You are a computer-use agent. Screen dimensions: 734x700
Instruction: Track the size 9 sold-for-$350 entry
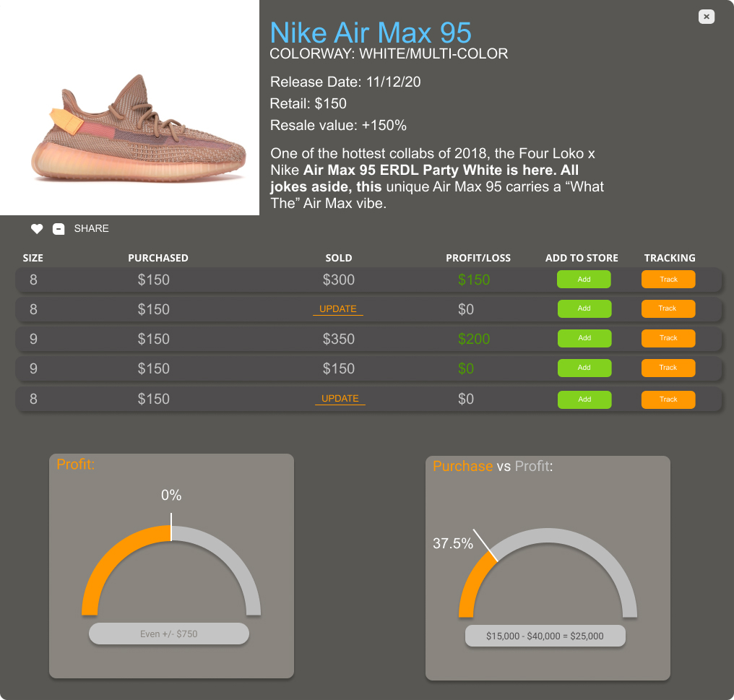tap(668, 338)
